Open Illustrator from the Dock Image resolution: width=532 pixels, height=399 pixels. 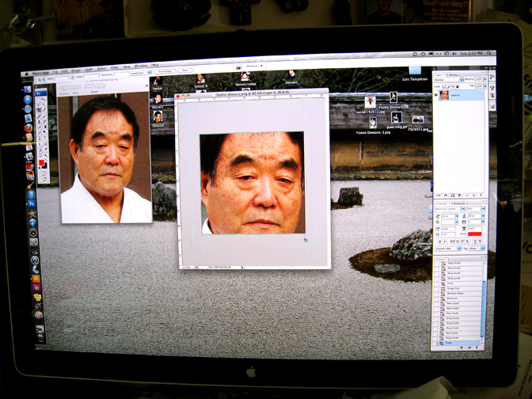[x=36, y=279]
